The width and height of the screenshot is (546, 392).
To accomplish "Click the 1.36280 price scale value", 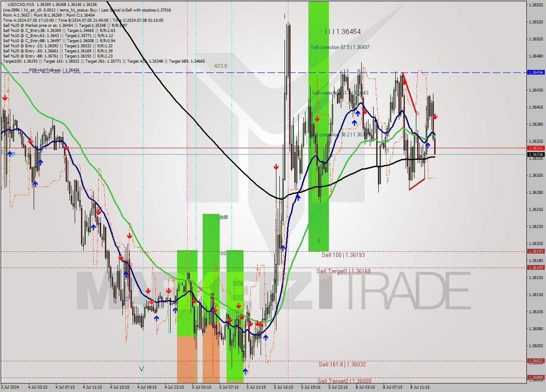I will [536, 192].
